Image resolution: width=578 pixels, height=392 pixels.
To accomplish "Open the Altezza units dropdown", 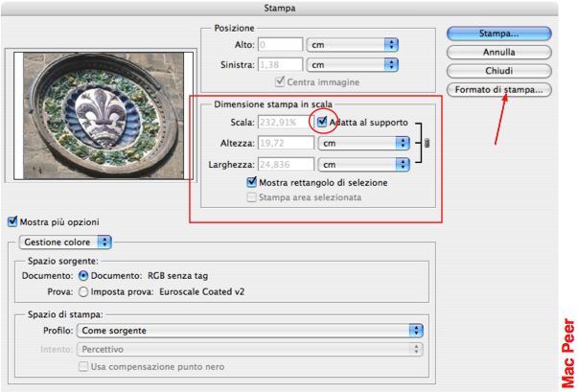I will point(364,143).
